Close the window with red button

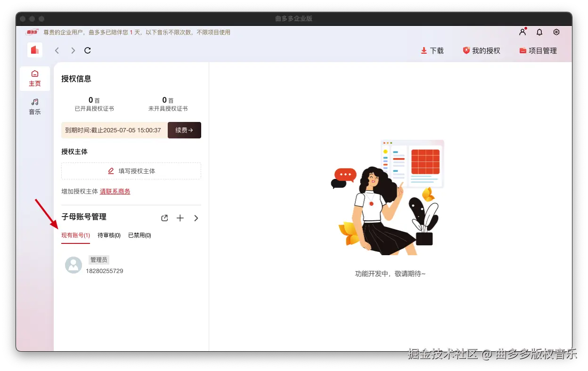tap(23, 18)
